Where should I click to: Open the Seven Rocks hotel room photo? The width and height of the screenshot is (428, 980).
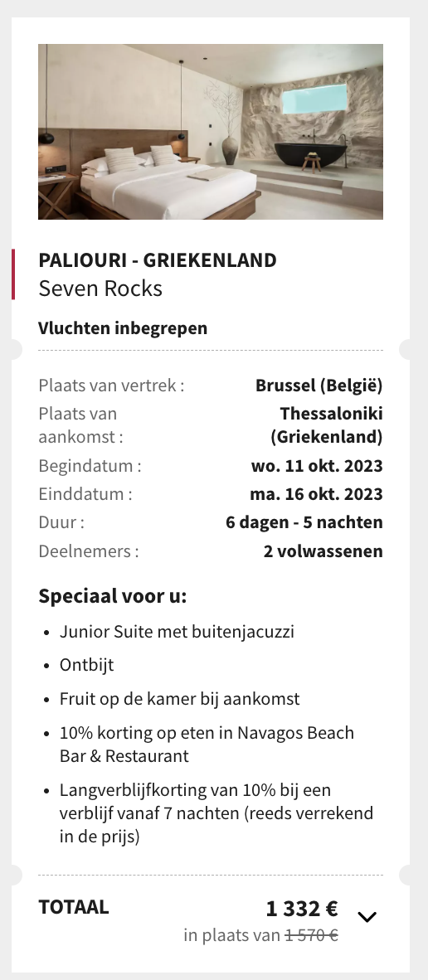point(211,132)
